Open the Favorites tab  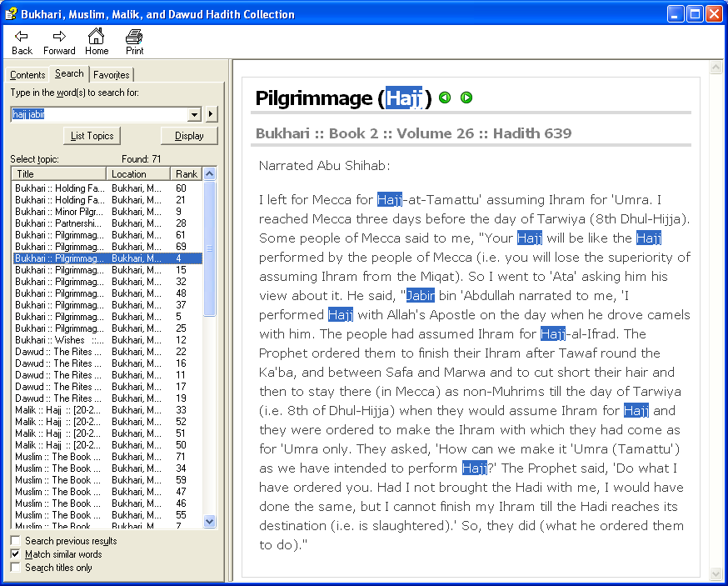[x=112, y=75]
